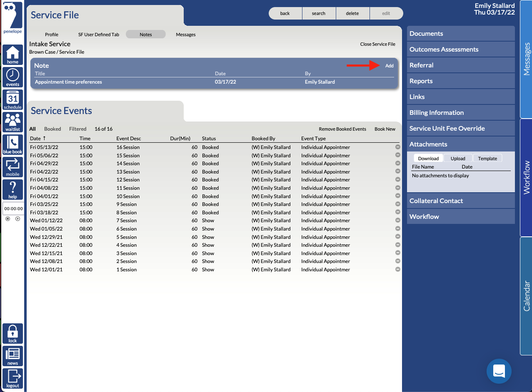Select the Download attachments tab
Image resolution: width=532 pixels, height=392 pixels.
(x=428, y=158)
